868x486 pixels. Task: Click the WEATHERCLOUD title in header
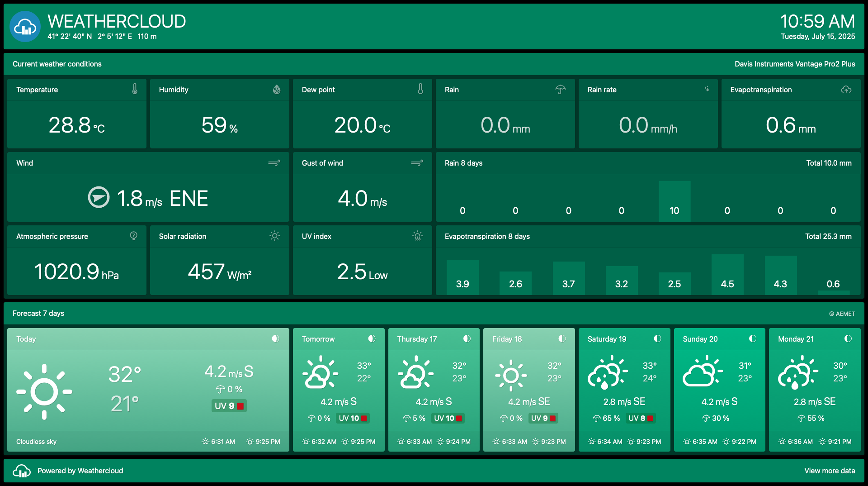coord(117,21)
